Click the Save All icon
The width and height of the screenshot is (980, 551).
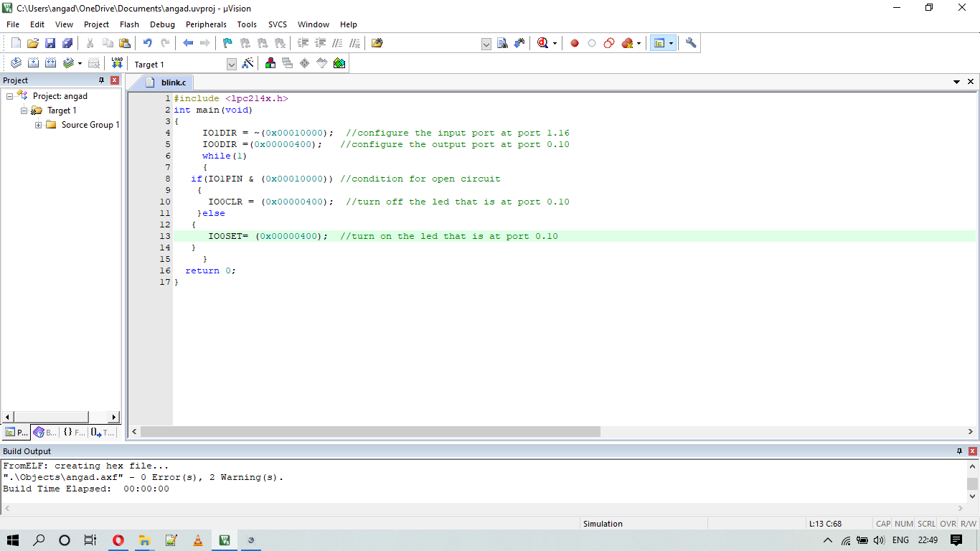(x=67, y=43)
